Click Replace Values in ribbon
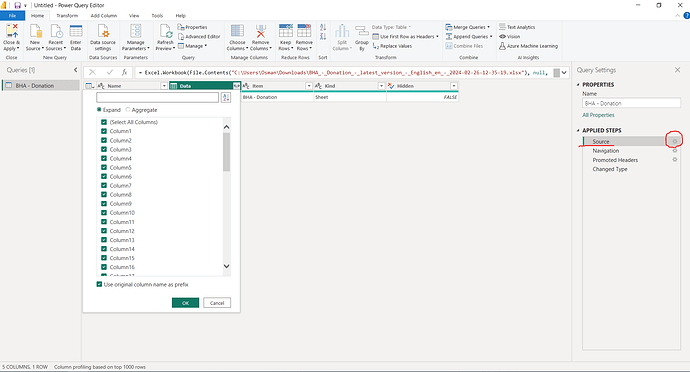 click(x=392, y=46)
